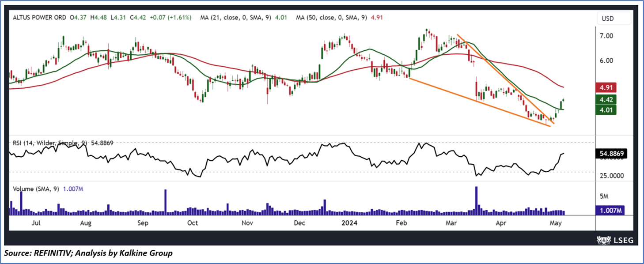The image size is (644, 264).
Task: Click the 54.8869 RSI value tag
Action: click(611, 154)
